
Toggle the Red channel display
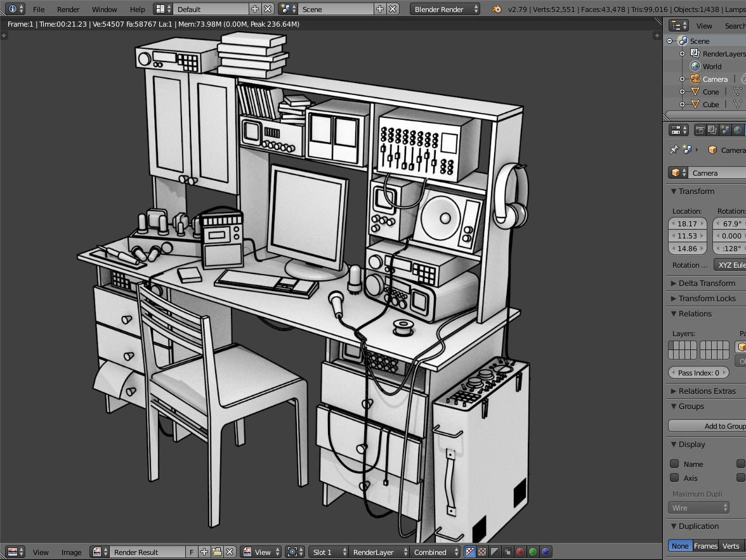(520, 552)
